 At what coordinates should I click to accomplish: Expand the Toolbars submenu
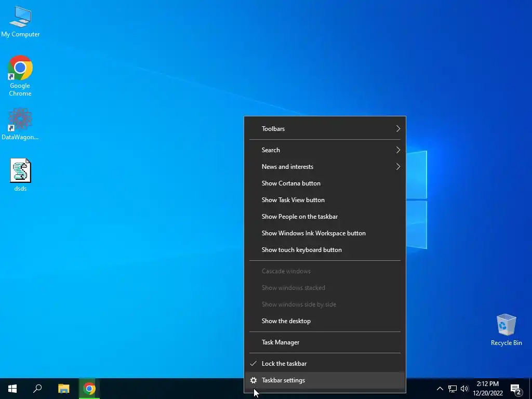click(x=325, y=129)
